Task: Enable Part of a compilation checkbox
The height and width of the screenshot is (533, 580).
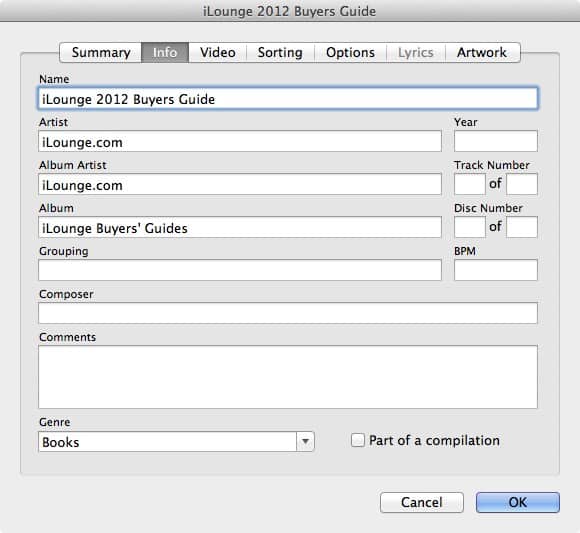Action: coord(358,440)
